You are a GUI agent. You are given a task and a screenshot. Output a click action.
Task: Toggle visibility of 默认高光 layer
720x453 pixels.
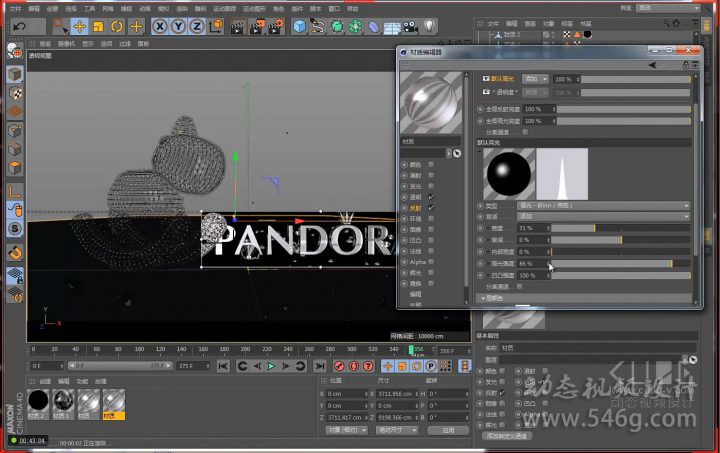click(486, 79)
